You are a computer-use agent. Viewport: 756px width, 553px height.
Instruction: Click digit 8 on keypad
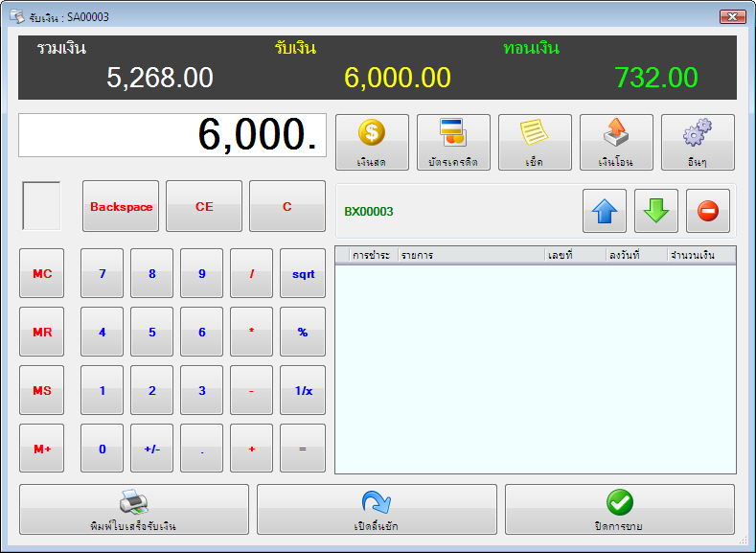pos(152,273)
